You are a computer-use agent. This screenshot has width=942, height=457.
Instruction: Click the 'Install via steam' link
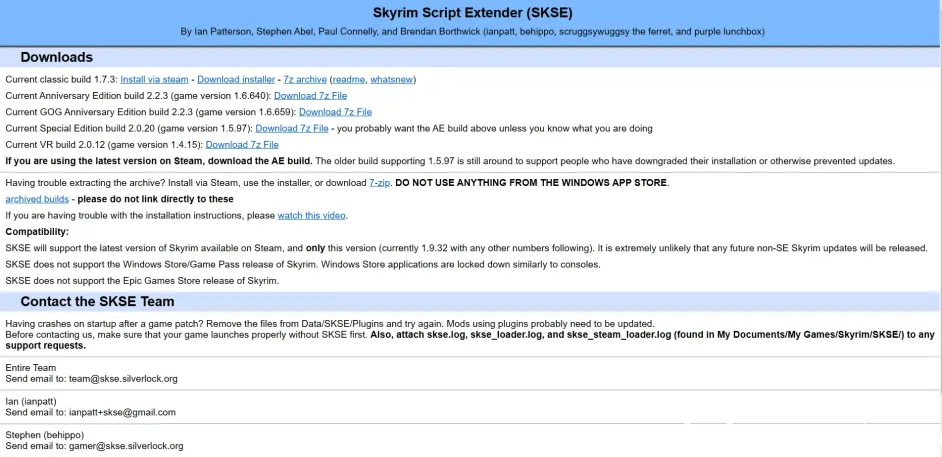coord(154,79)
